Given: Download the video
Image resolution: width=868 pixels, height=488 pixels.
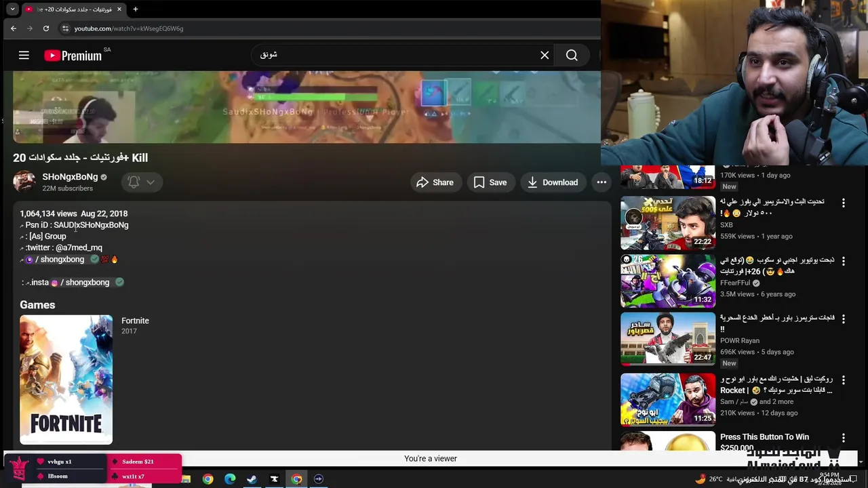Looking at the screenshot, I should tap(553, 182).
